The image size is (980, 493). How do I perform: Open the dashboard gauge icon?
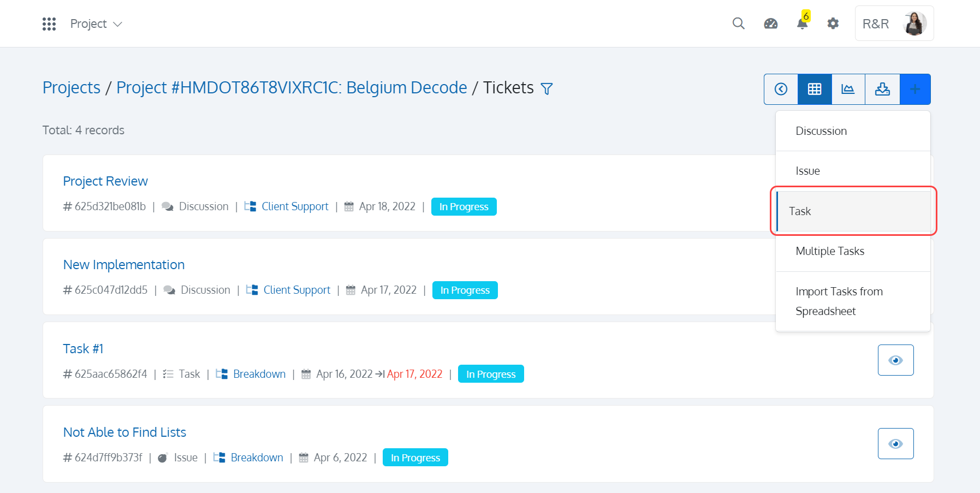point(770,23)
